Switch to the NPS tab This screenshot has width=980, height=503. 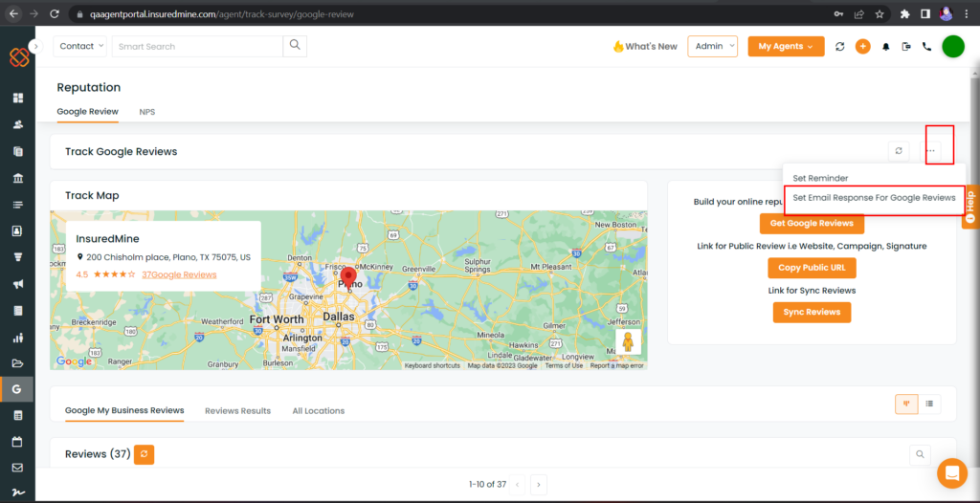coord(146,112)
